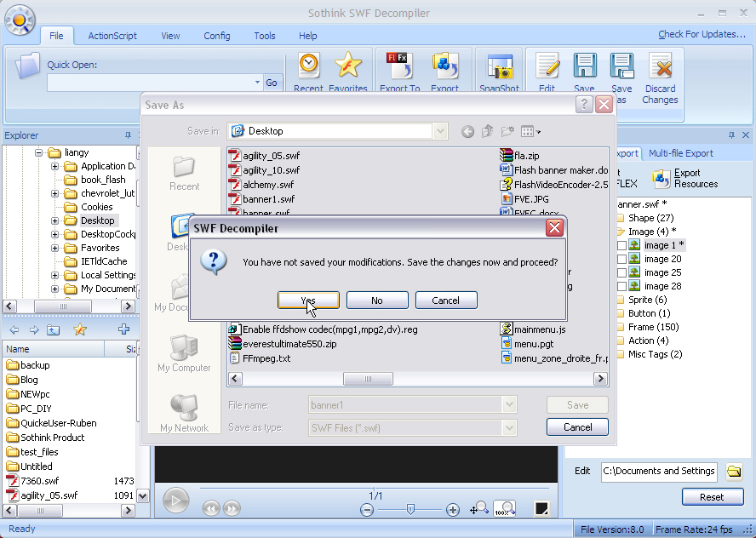This screenshot has width=756, height=538.
Task: Click the file browser up-folder icon
Action: point(53,329)
